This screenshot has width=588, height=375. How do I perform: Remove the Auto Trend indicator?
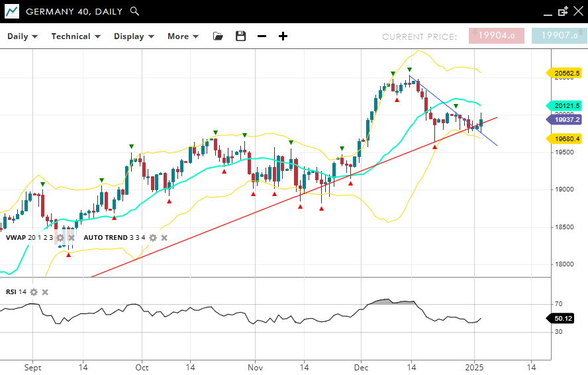pos(164,238)
